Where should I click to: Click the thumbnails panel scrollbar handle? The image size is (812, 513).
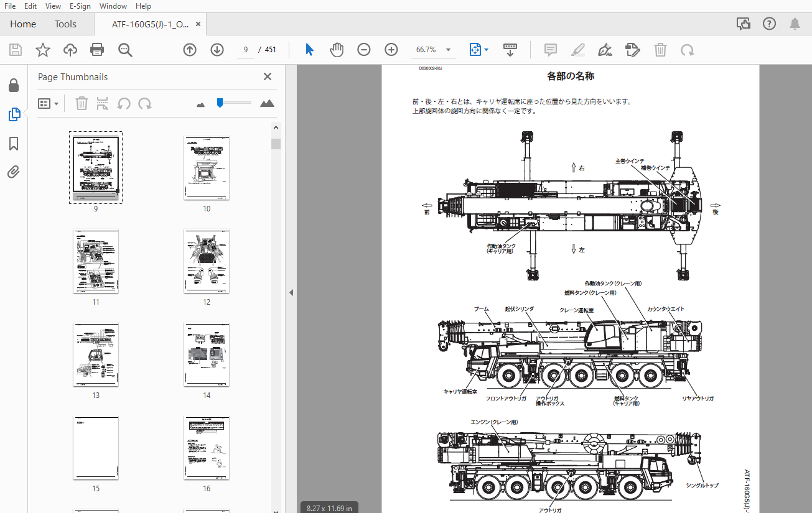pos(276,144)
